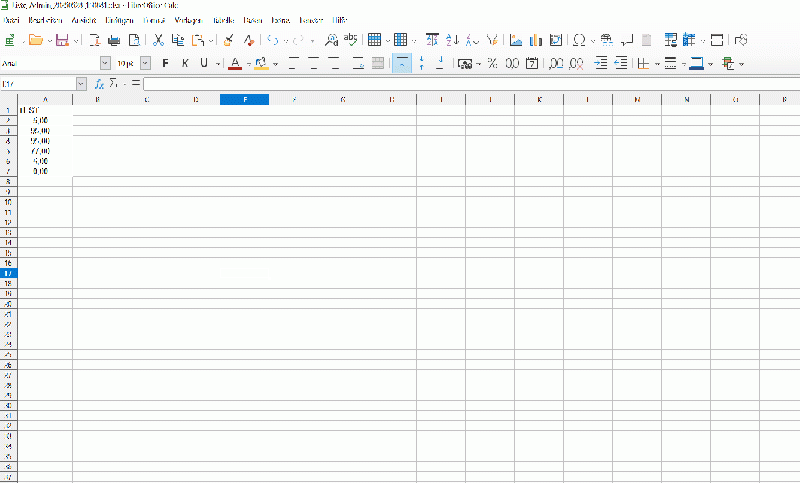
Task: Click the Print icon in toolbar
Action: [114, 41]
